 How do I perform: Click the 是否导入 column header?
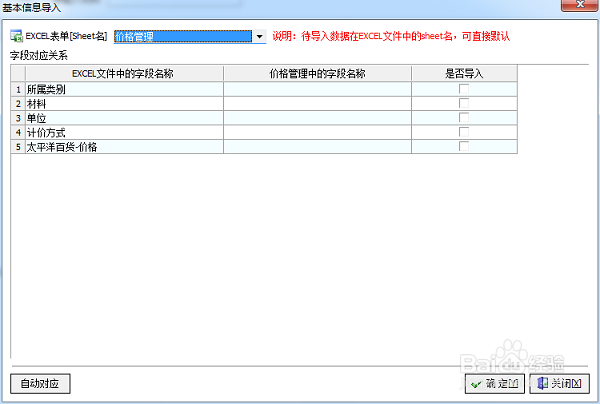[x=465, y=73]
